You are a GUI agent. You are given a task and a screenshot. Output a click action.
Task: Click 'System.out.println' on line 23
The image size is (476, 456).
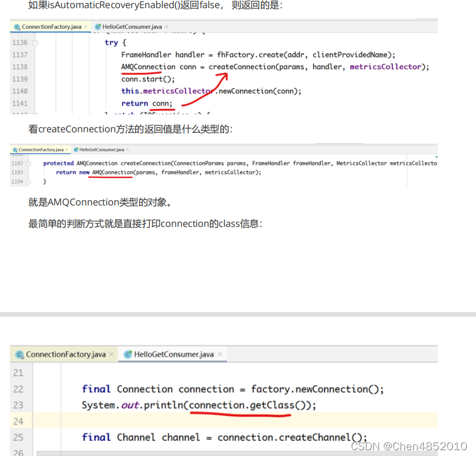pos(133,406)
